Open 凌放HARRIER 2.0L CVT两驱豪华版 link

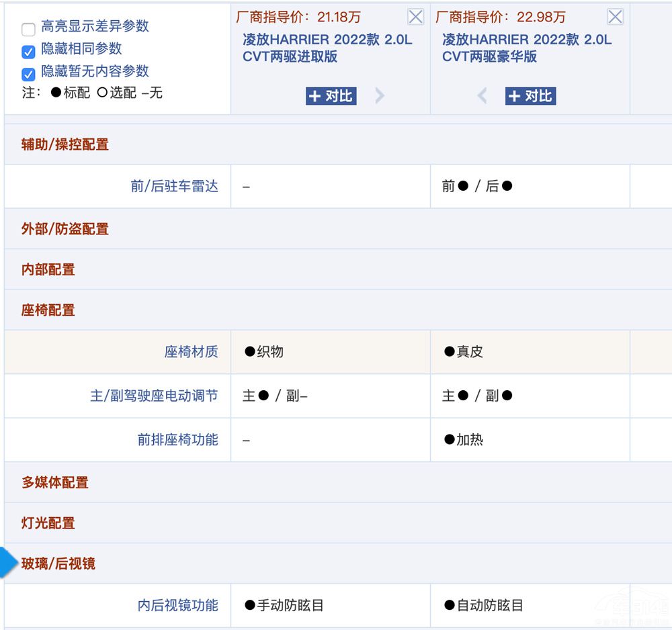point(527,48)
